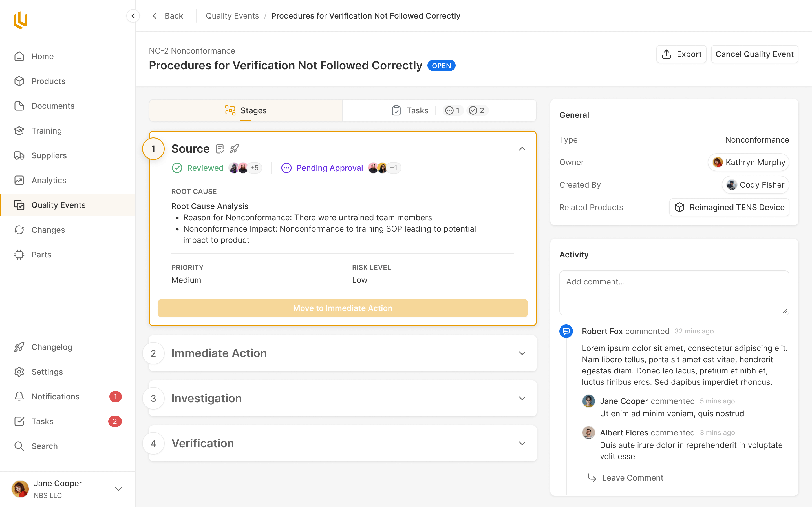Image resolution: width=812 pixels, height=507 pixels.
Task: Expand the Immediate Action stage
Action: click(522, 353)
